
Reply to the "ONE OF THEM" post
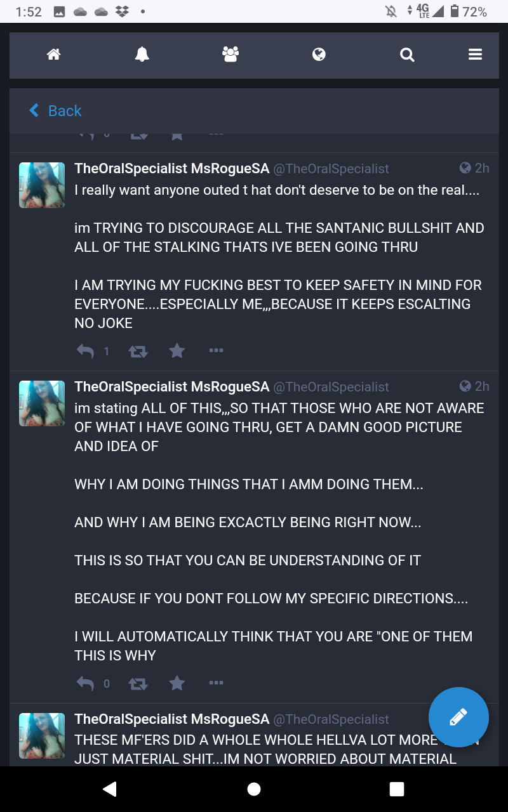[85, 683]
